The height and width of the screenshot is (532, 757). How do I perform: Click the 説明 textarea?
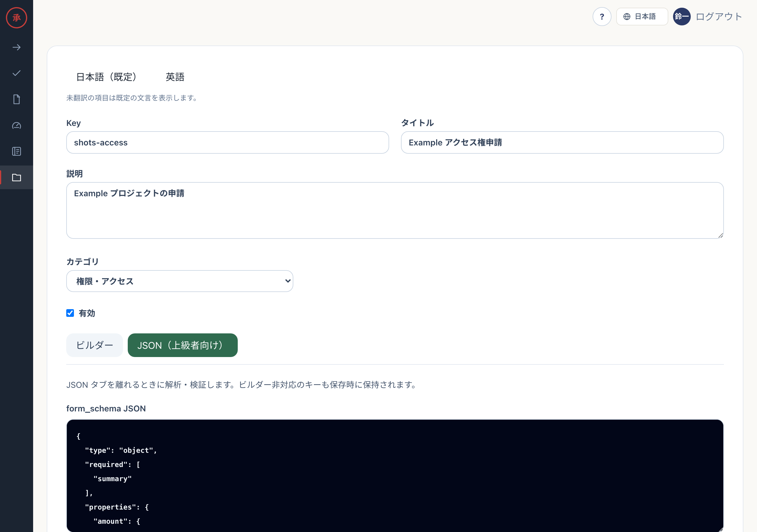tap(395, 210)
